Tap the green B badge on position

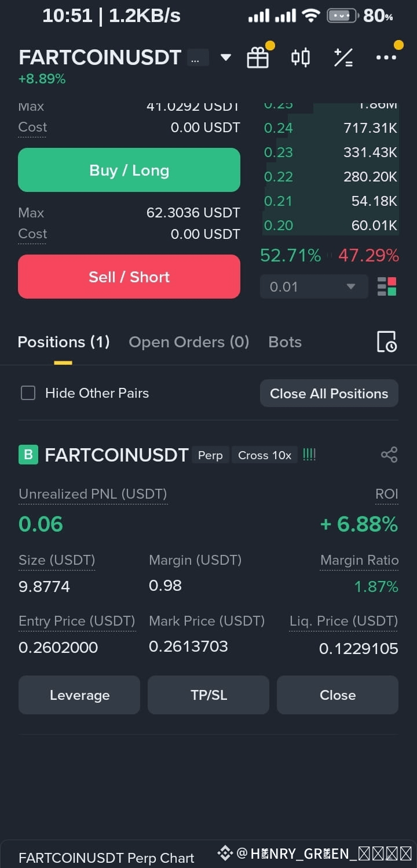pyautogui.click(x=28, y=455)
